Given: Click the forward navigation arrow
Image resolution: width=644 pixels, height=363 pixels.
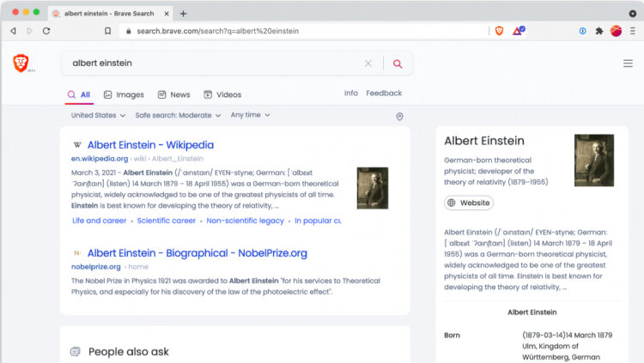Looking at the screenshot, I should coord(29,31).
